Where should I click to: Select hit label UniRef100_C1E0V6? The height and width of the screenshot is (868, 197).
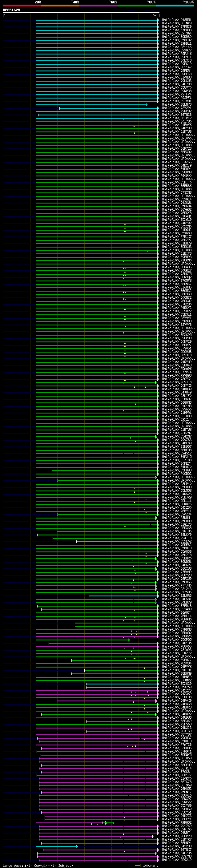click(176, 125)
